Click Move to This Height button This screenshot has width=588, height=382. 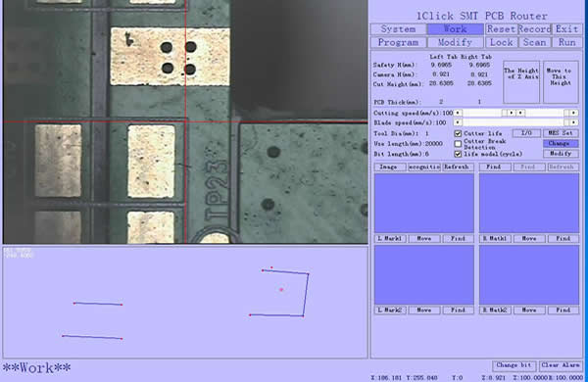pos(561,82)
